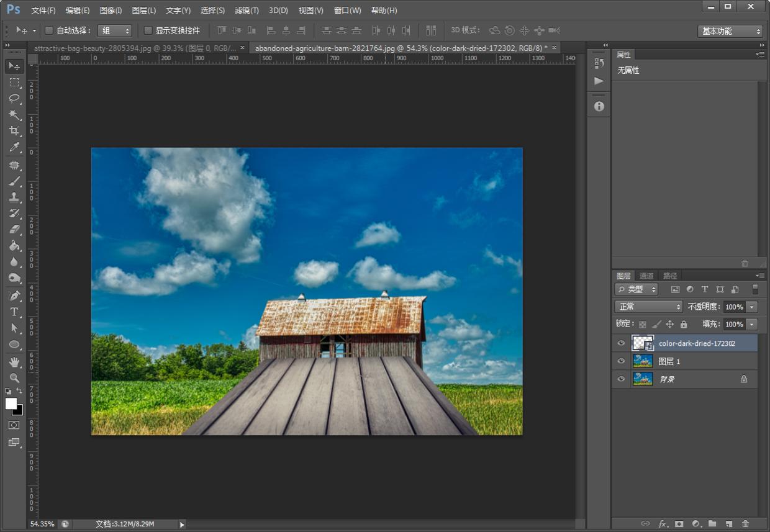The width and height of the screenshot is (770, 532).
Task: Open the 文件(F) menu
Action: [43, 11]
